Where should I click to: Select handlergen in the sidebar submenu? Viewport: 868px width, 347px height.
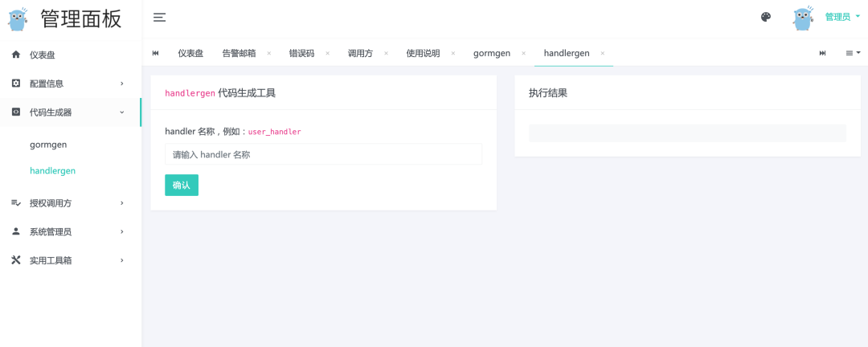point(52,171)
